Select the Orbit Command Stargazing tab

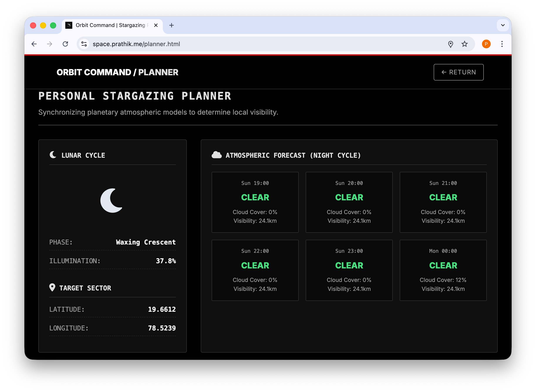click(110, 25)
